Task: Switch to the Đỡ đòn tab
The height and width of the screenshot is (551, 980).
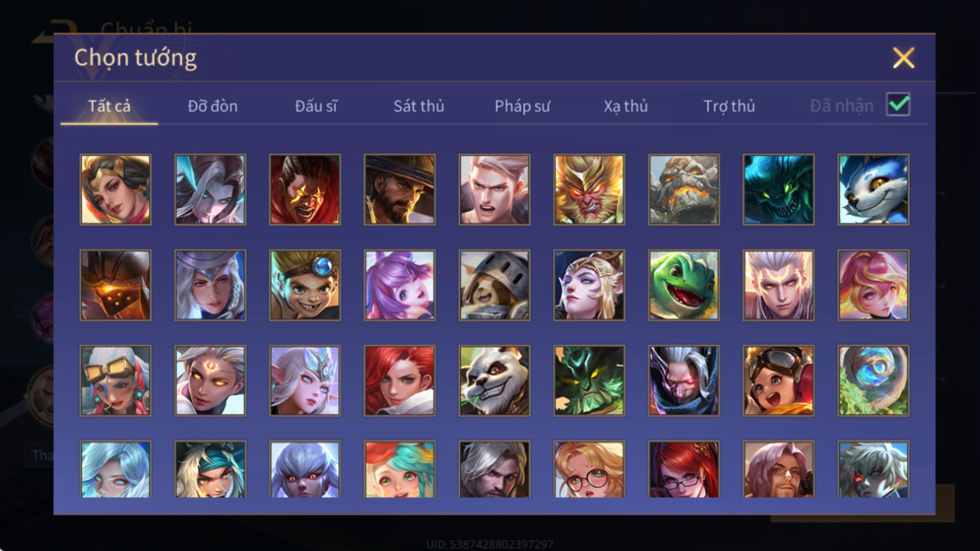Action: [x=212, y=106]
